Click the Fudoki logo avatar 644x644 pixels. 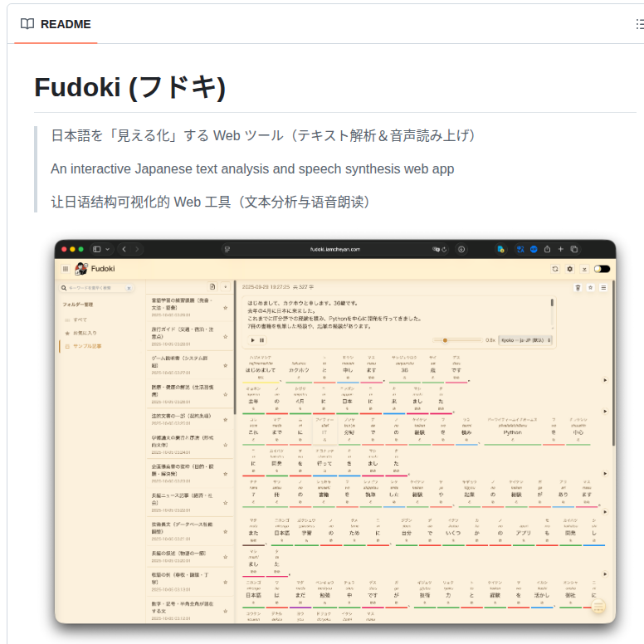coord(80,269)
